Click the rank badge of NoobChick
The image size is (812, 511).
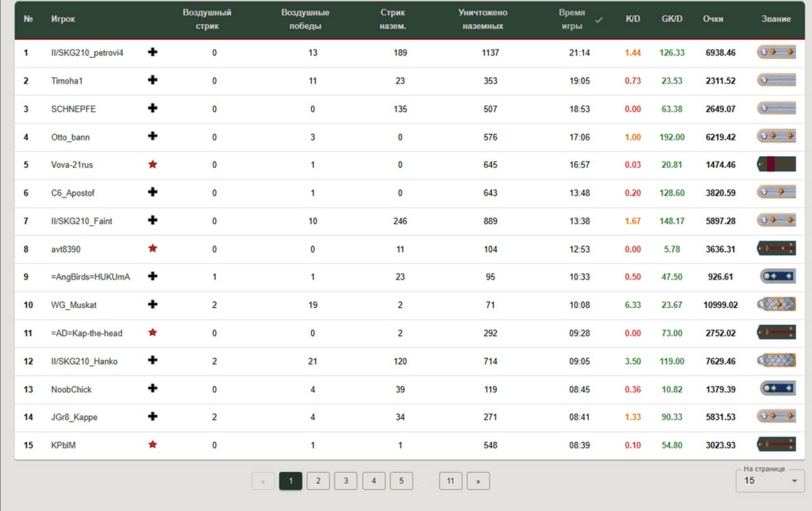[x=777, y=389]
